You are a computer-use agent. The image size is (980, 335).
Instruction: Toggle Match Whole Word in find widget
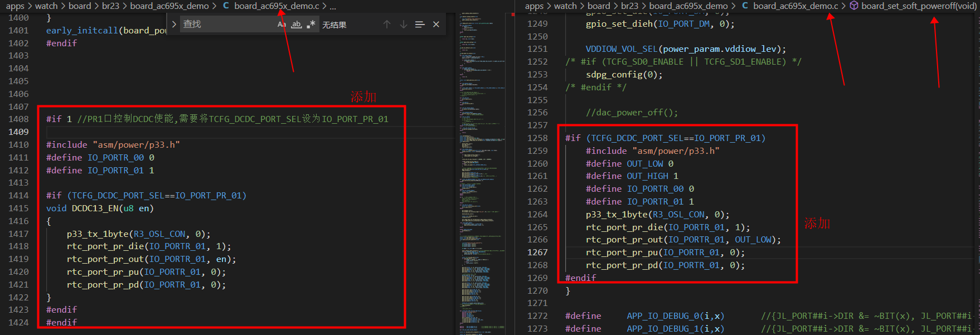coord(297,25)
